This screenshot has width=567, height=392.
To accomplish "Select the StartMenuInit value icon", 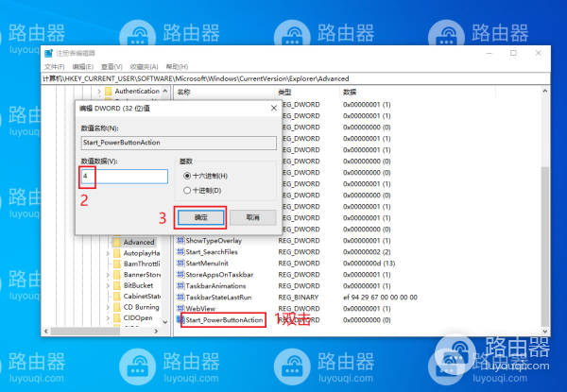I will [180, 263].
